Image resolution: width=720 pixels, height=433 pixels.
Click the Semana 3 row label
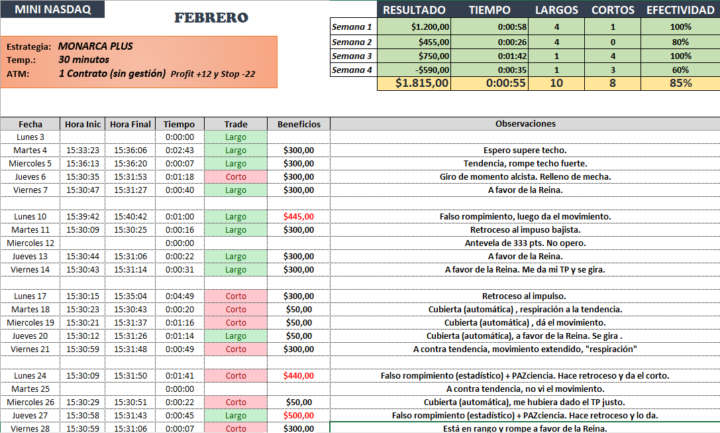(x=354, y=56)
